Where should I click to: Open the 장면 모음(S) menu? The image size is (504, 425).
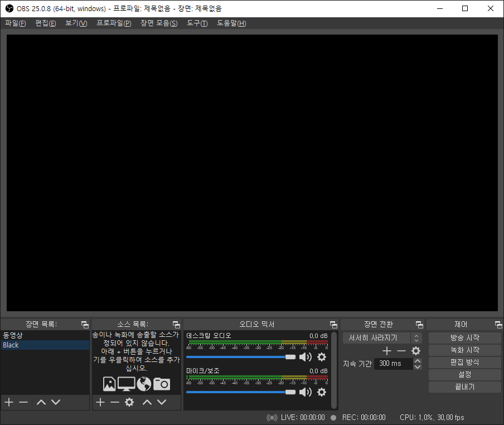pyautogui.click(x=159, y=23)
